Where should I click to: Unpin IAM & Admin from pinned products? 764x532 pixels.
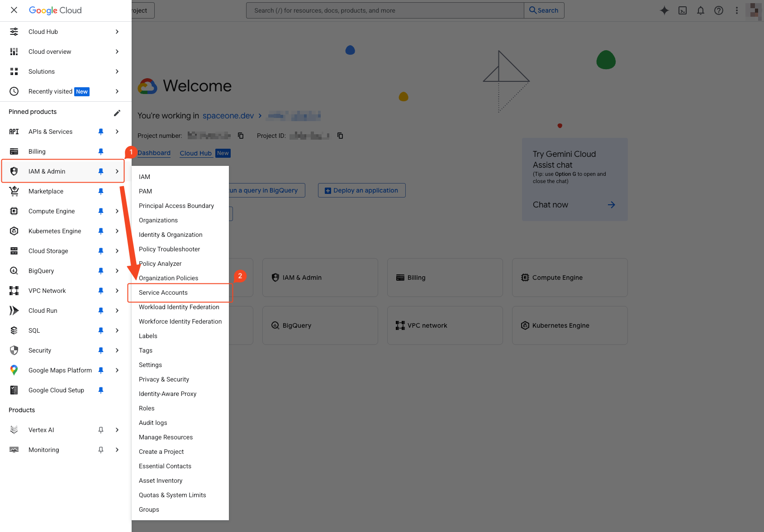pos(101,171)
